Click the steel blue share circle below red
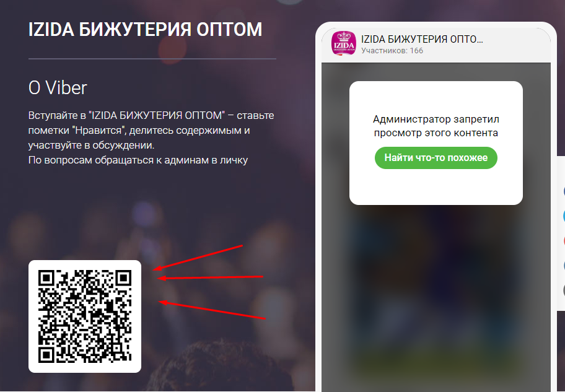 [x=563, y=265]
